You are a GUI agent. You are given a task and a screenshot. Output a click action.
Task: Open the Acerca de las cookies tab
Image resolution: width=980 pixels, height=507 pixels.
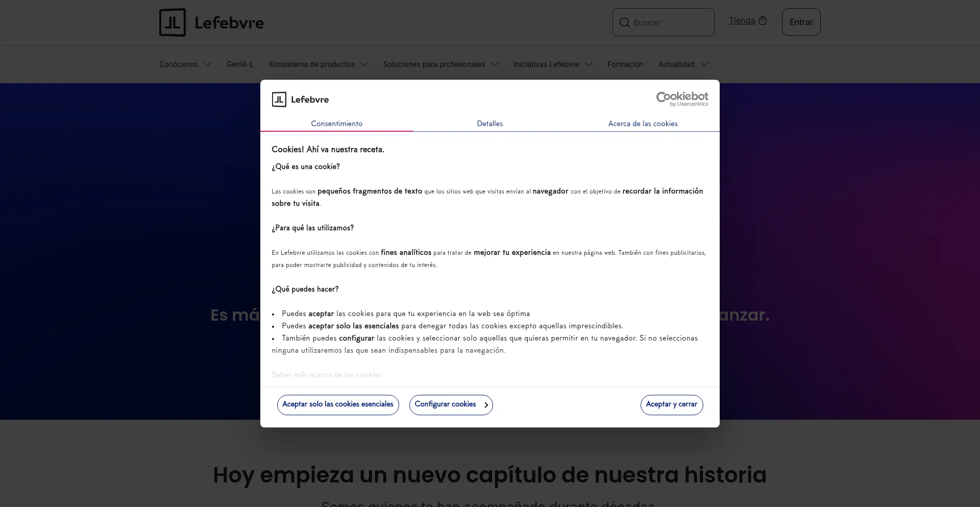[643, 124]
